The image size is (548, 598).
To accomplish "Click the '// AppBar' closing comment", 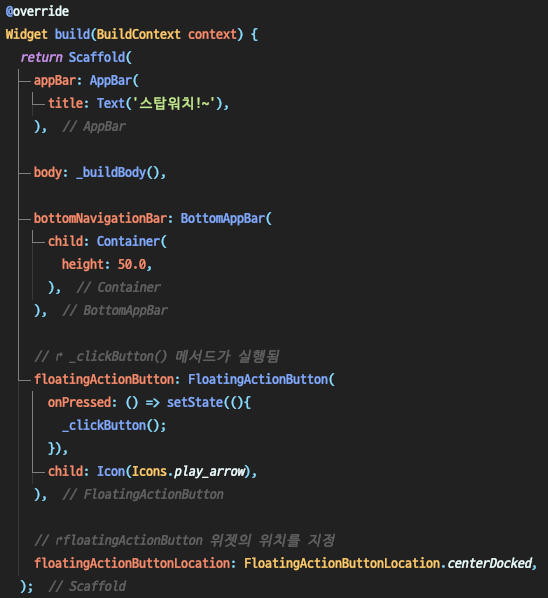I will [94, 127].
